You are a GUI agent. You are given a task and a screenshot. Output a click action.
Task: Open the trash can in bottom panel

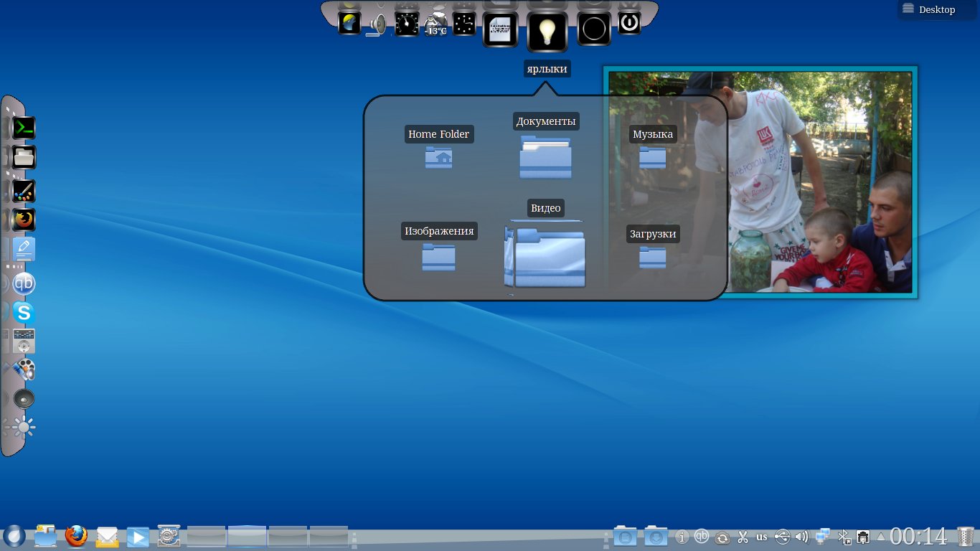tap(966, 537)
